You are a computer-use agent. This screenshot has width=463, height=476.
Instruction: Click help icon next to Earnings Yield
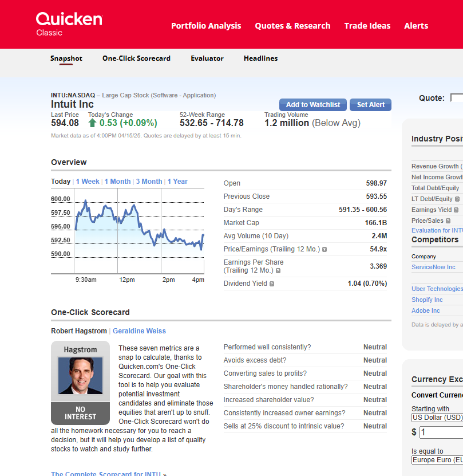point(456,210)
